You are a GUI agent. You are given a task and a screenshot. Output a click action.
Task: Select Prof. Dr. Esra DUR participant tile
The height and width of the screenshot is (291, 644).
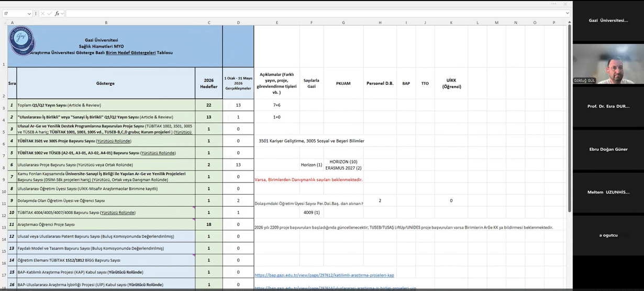pos(608,107)
